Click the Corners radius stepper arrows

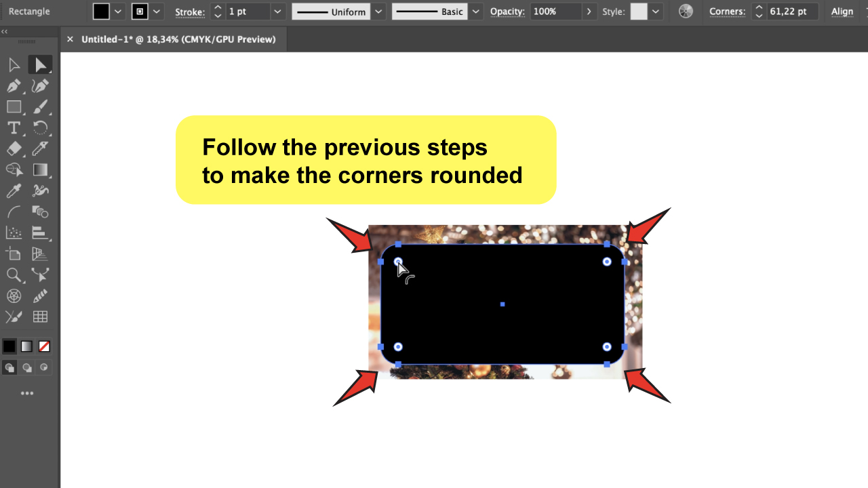coord(759,12)
